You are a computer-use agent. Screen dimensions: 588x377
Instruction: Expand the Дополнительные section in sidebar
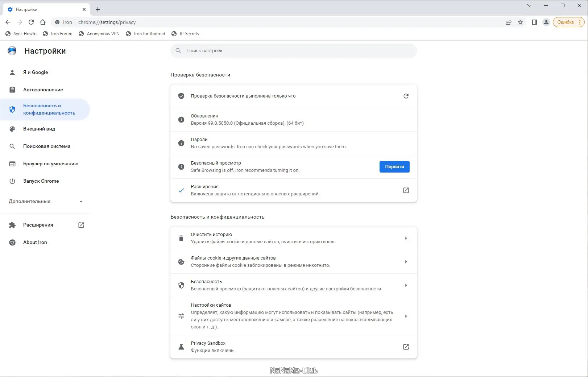(46, 202)
